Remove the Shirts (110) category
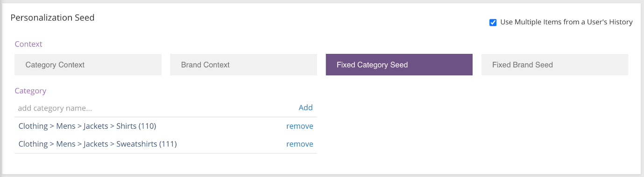 299,126
